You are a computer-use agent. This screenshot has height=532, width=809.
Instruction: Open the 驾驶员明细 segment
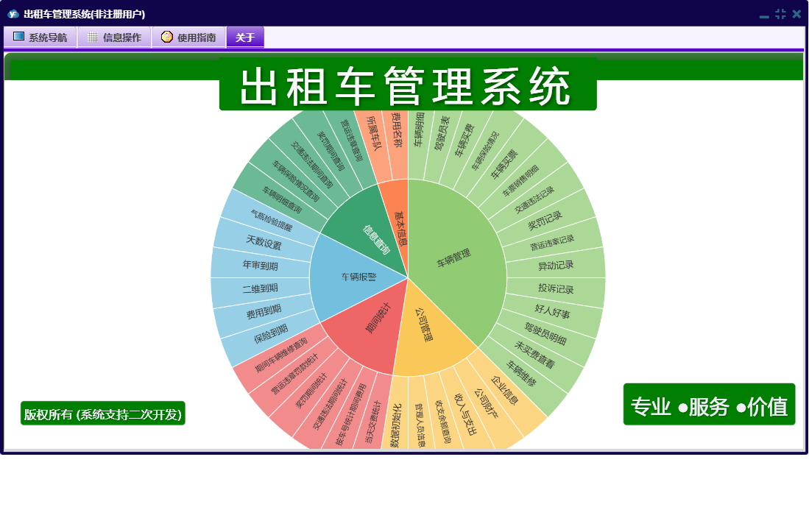point(545,333)
